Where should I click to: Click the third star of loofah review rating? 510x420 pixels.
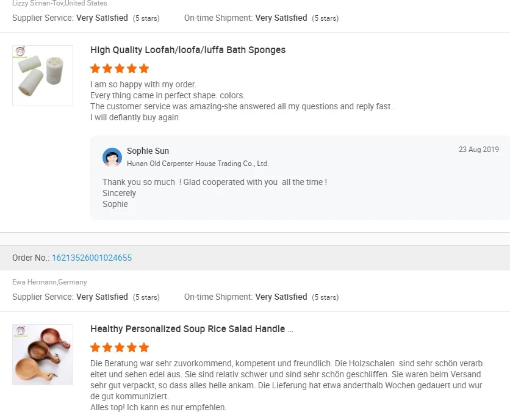coord(120,68)
